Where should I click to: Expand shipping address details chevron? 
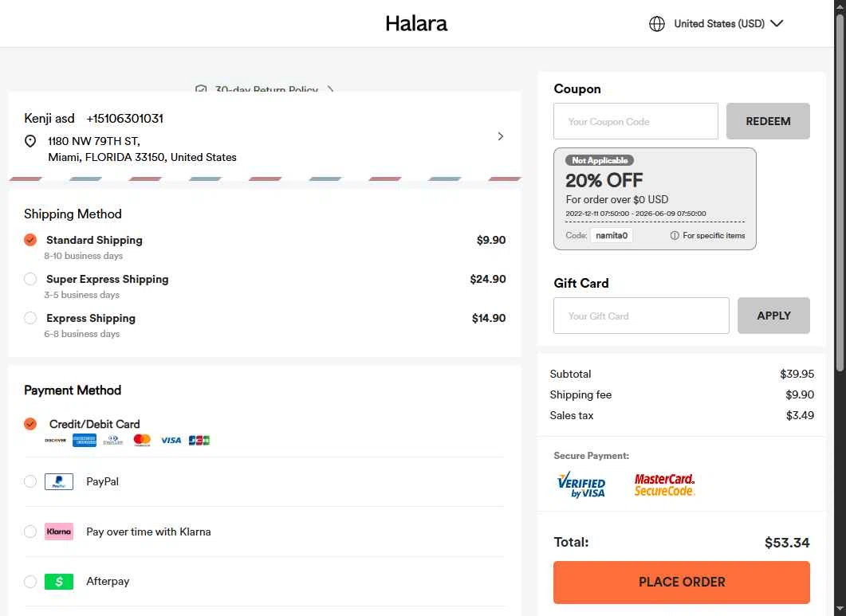(x=501, y=136)
